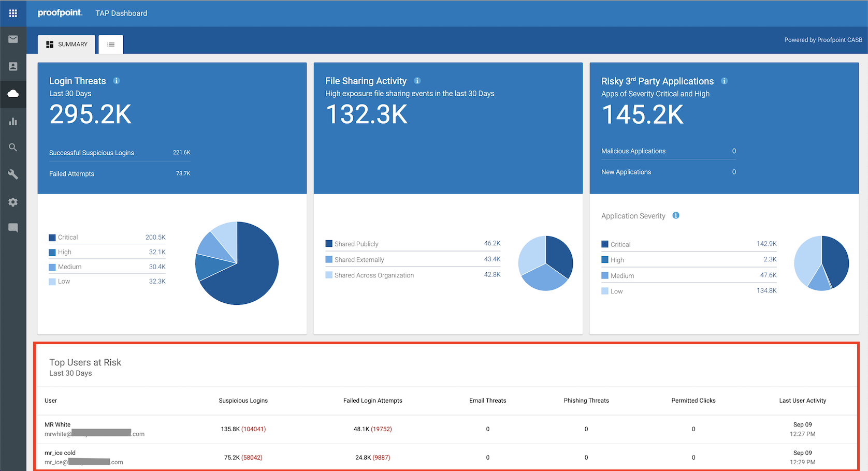
Task: Click the File Sharing Activity pie chart
Action: (x=545, y=263)
